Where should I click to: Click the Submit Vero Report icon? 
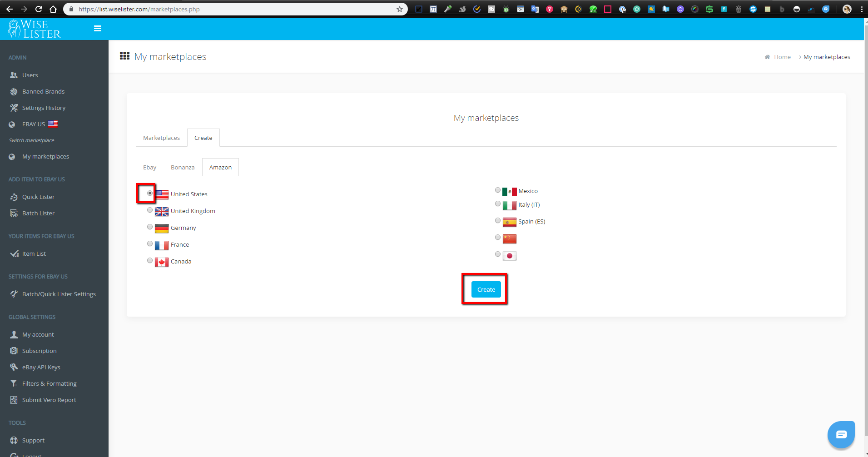click(x=14, y=400)
